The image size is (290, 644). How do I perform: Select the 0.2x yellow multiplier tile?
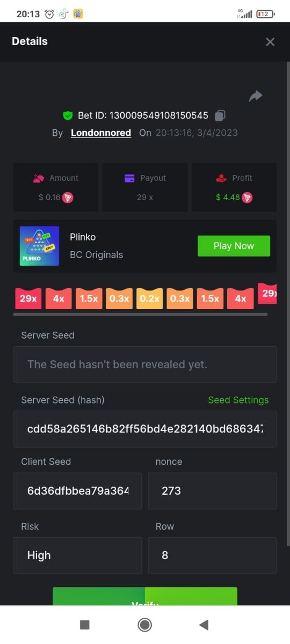click(x=150, y=298)
